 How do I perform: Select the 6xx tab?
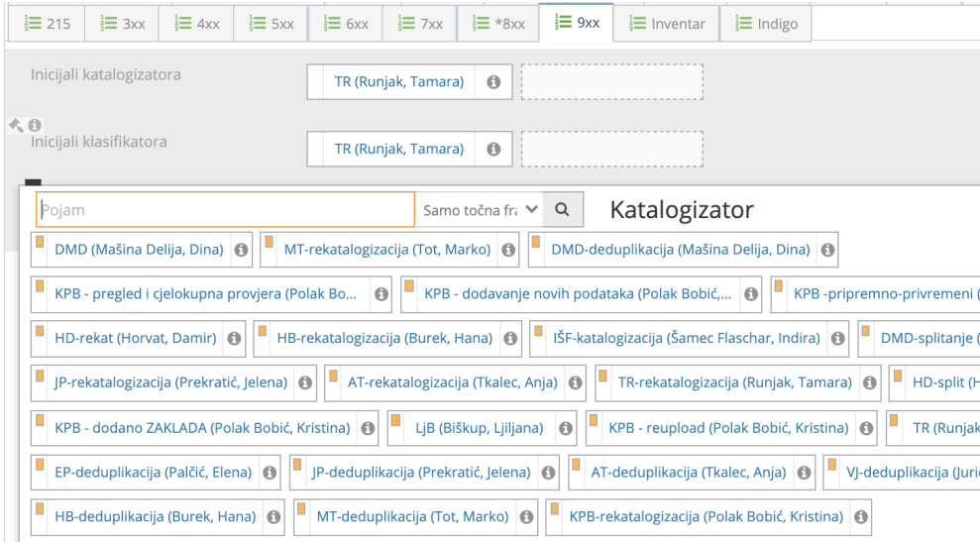click(346, 24)
